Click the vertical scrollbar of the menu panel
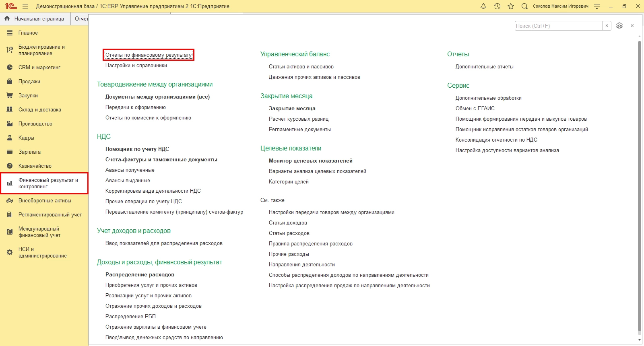The image size is (644, 346). 640,186
